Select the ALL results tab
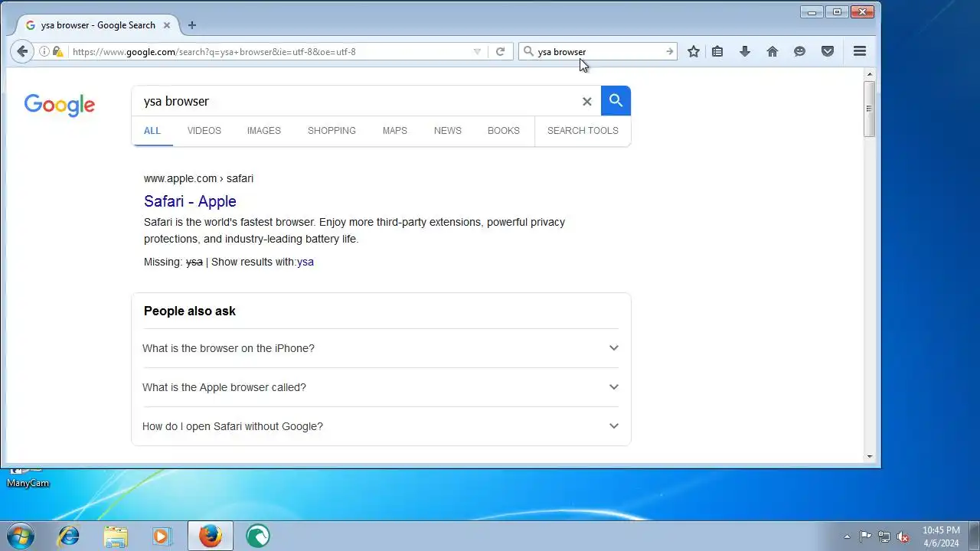The image size is (980, 551). (x=152, y=131)
